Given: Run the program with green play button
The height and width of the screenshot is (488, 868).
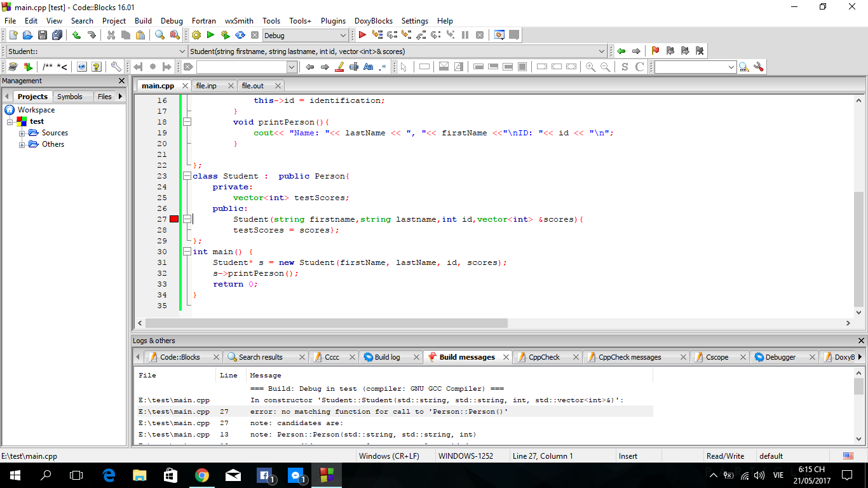Looking at the screenshot, I should tap(210, 36).
